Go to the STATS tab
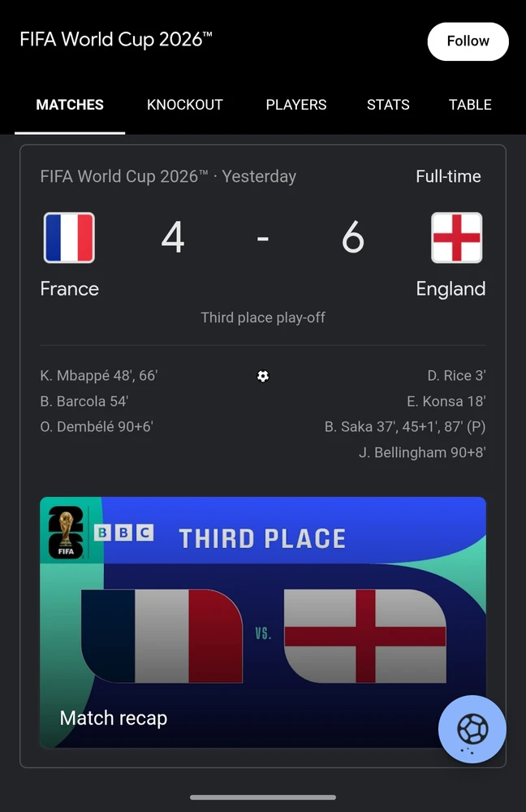 pyautogui.click(x=388, y=105)
